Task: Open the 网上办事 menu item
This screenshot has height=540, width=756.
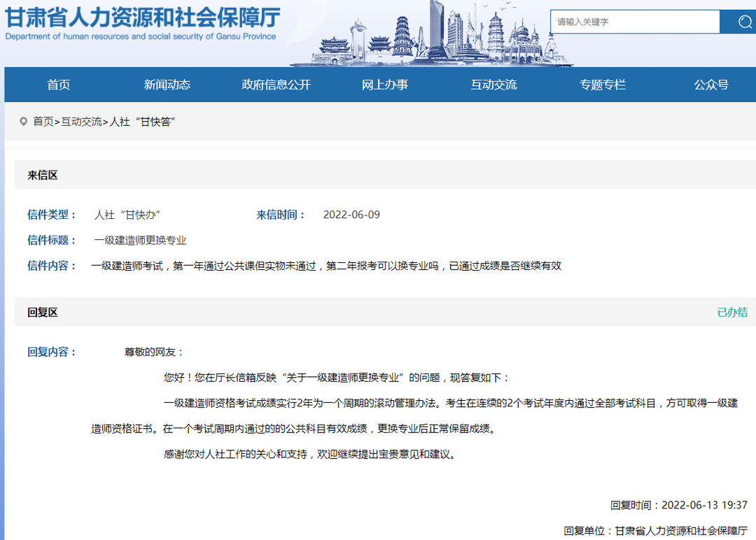Action: (386, 84)
